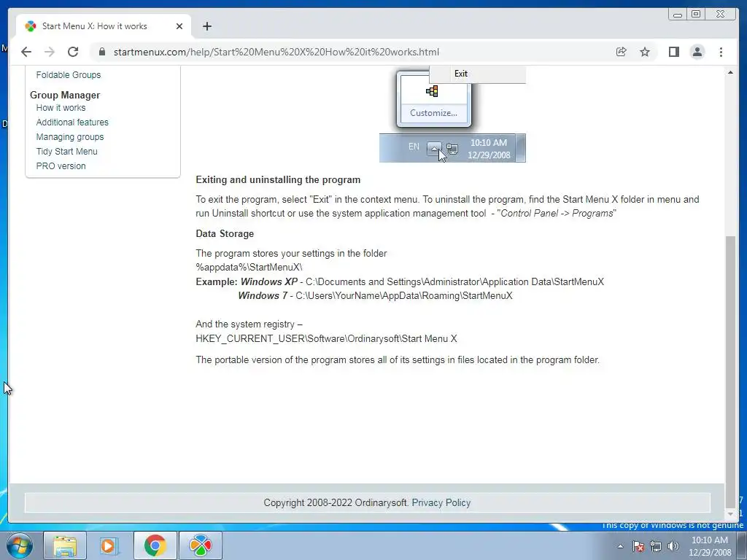Image resolution: width=747 pixels, height=560 pixels.
Task: Select the Start Menu X: How it works tab
Action: pos(104,26)
